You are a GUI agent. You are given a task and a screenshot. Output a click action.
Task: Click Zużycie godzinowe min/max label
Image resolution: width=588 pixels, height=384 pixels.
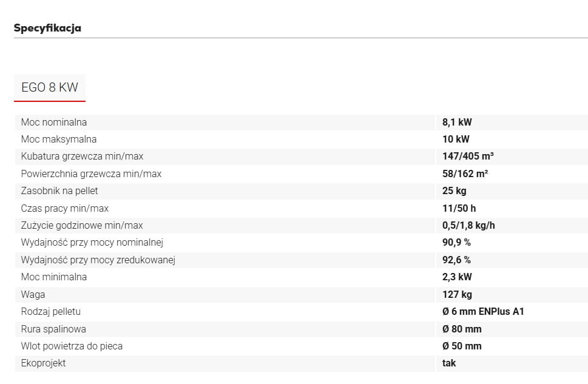(82, 226)
